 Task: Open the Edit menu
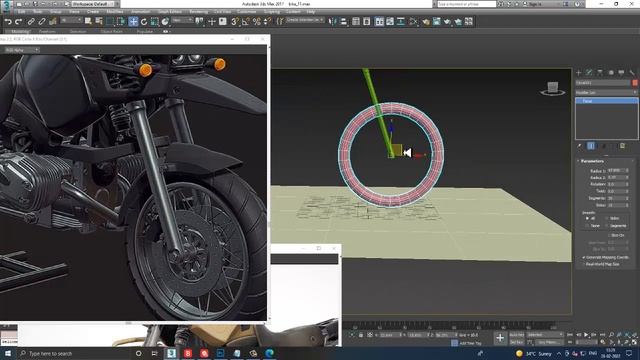click(x=21, y=12)
